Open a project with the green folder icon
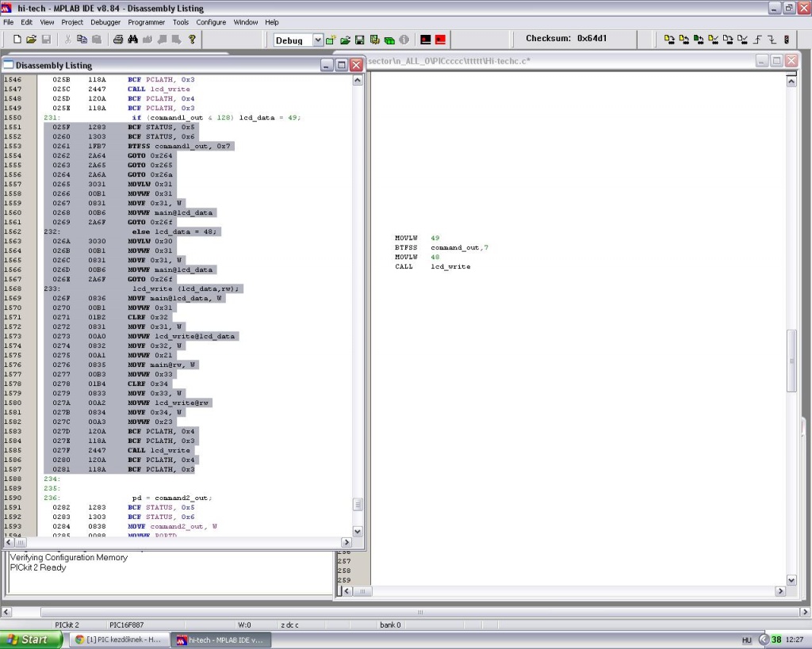The height and width of the screenshot is (649, 812). [x=346, y=40]
